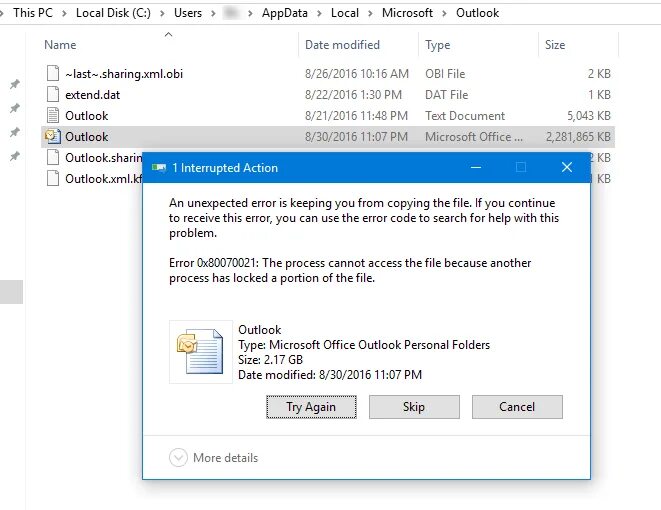Click Outlook folder in breadcrumb

[x=478, y=13]
